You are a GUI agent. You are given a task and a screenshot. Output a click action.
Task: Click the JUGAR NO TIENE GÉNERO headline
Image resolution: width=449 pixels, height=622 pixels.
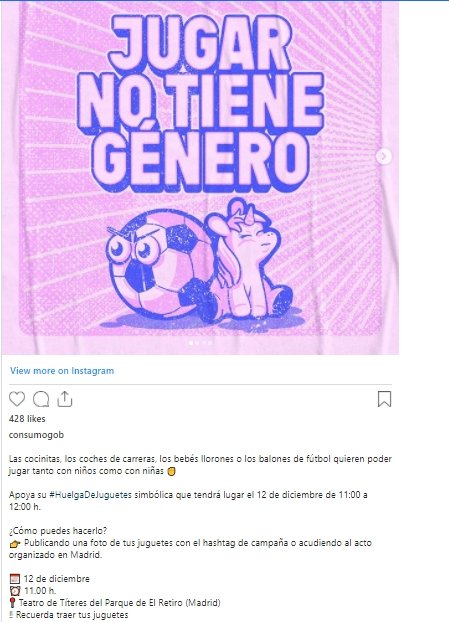click(201, 103)
